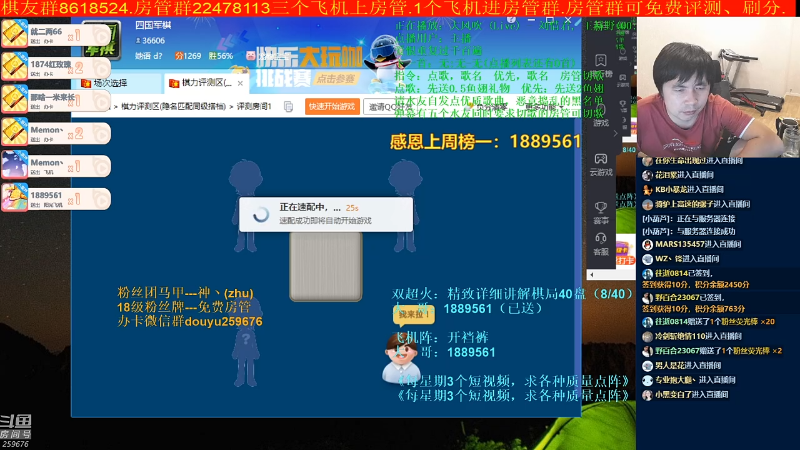The image size is (800, 450).
Task: Click MARS135457 avatar in chat
Action: click(x=647, y=244)
